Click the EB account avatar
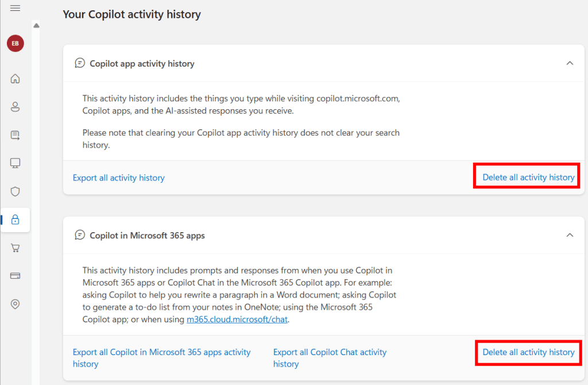 pos(16,44)
